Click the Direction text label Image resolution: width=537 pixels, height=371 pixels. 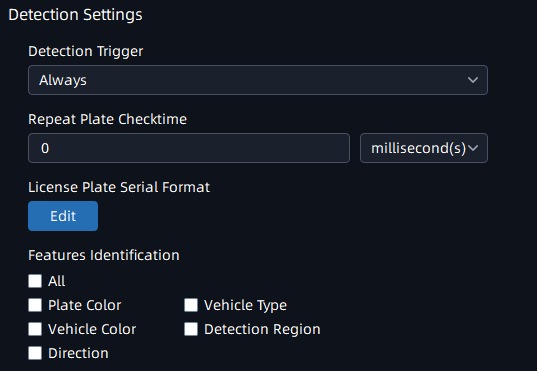(x=78, y=353)
